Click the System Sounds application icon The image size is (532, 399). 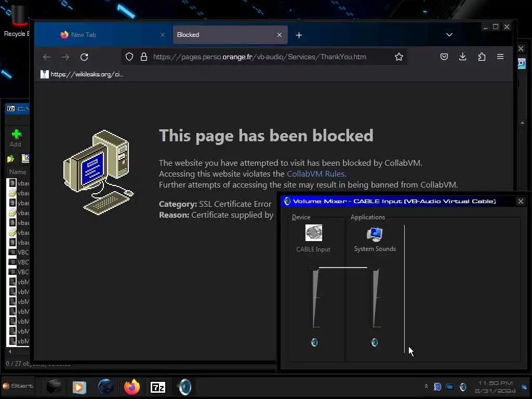pos(375,234)
